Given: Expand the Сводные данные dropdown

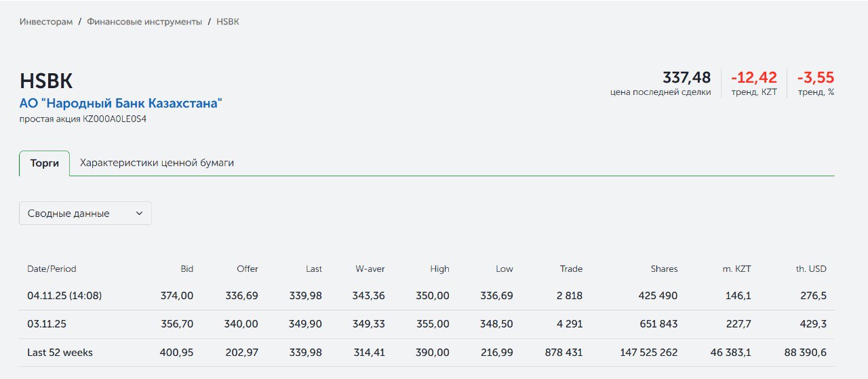Looking at the screenshot, I should point(85,213).
